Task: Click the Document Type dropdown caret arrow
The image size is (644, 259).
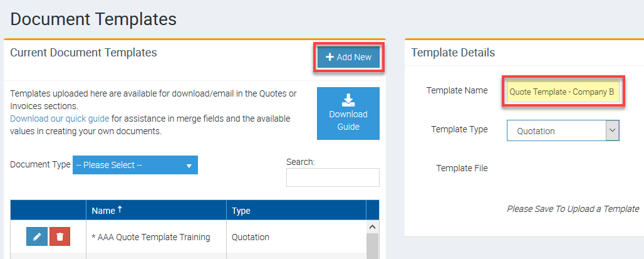Action: (189, 166)
